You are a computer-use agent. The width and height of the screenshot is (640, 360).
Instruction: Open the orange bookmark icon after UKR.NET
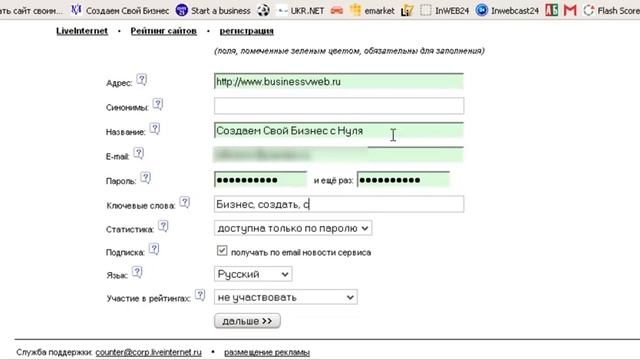click(337, 11)
